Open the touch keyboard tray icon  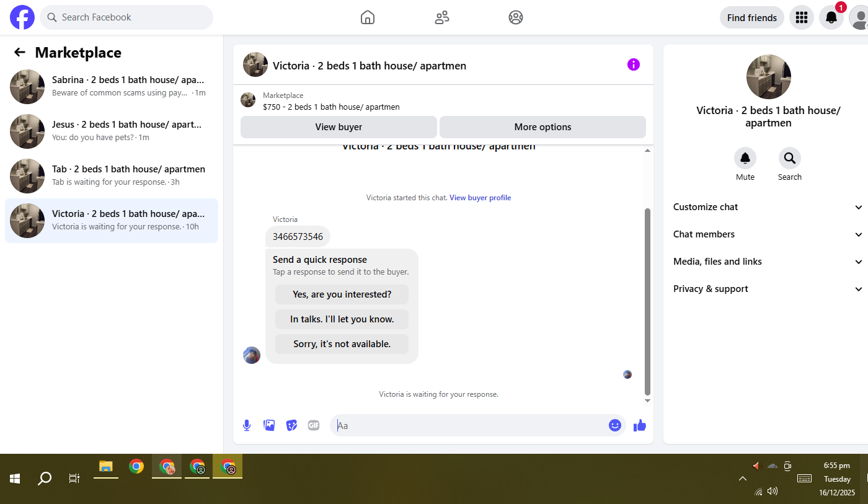(804, 479)
